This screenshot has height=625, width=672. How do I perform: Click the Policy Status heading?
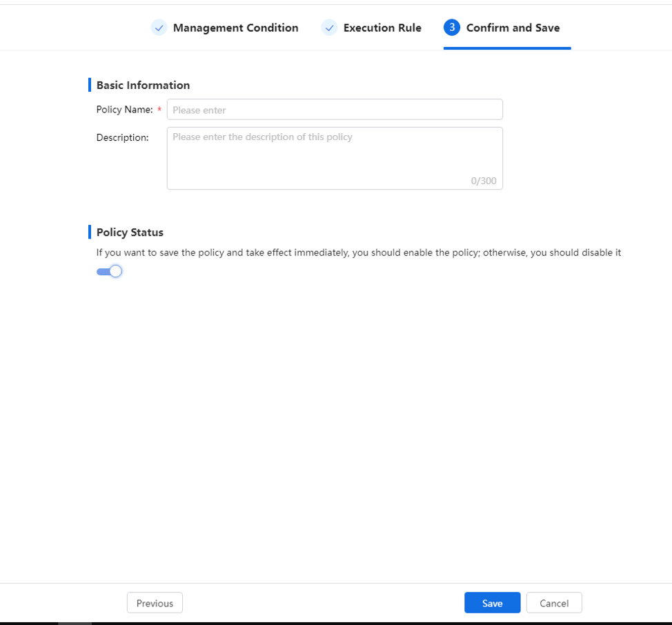click(130, 232)
